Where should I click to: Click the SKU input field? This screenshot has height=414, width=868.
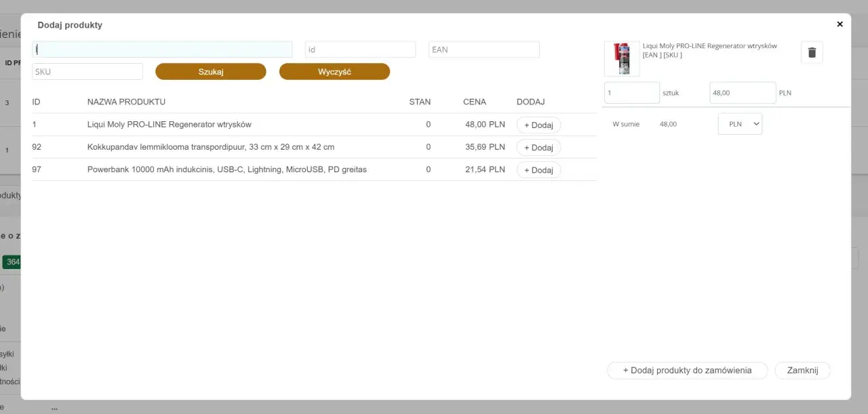click(87, 72)
